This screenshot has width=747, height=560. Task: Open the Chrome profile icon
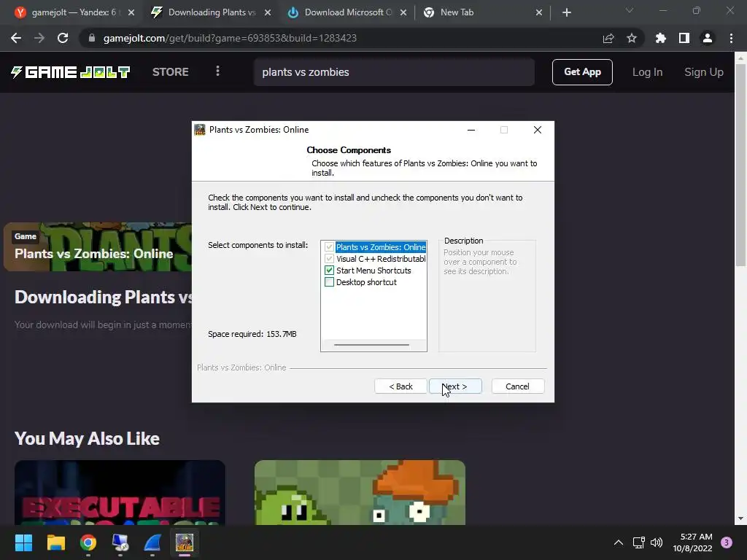(708, 38)
